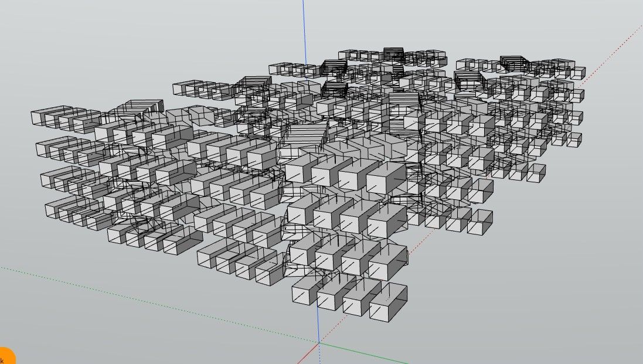This screenshot has width=643, height=364.
Task: Click empty gray background to deselect
Action: coord(533,287)
